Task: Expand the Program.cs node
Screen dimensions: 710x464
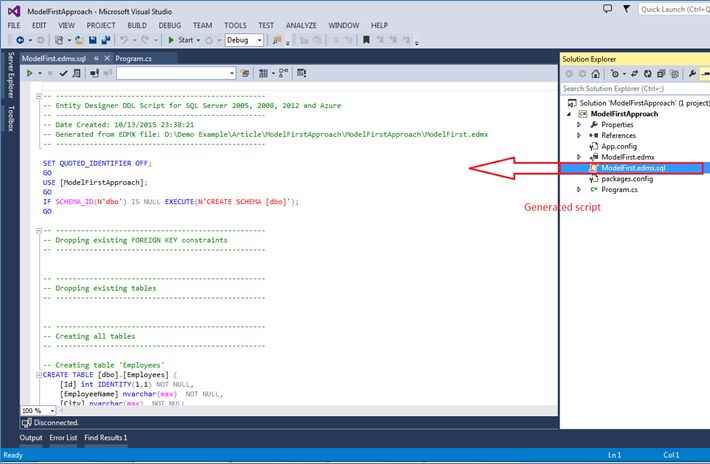Action: [579, 190]
